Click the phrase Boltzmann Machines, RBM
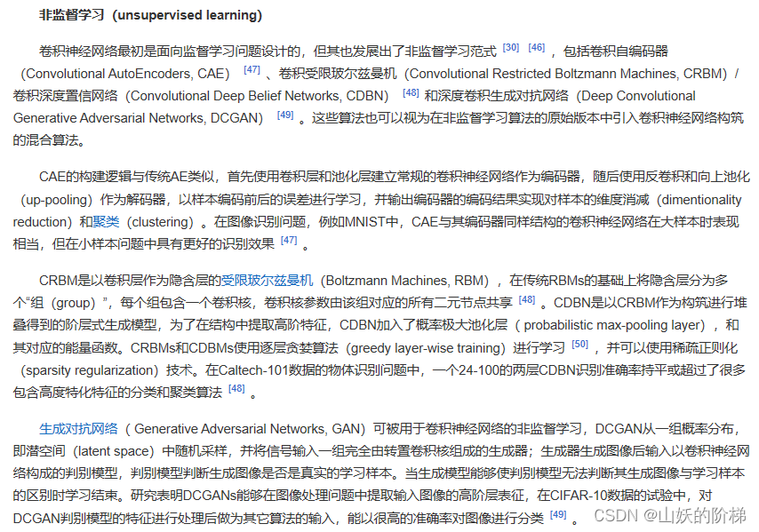Viewport: 759px width, 532px height. click(x=407, y=281)
